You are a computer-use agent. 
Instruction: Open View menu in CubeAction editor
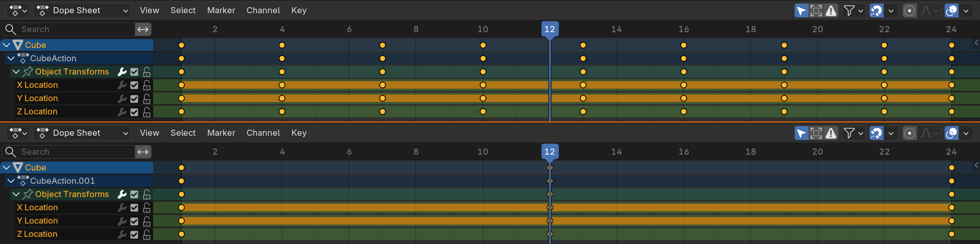(150, 10)
